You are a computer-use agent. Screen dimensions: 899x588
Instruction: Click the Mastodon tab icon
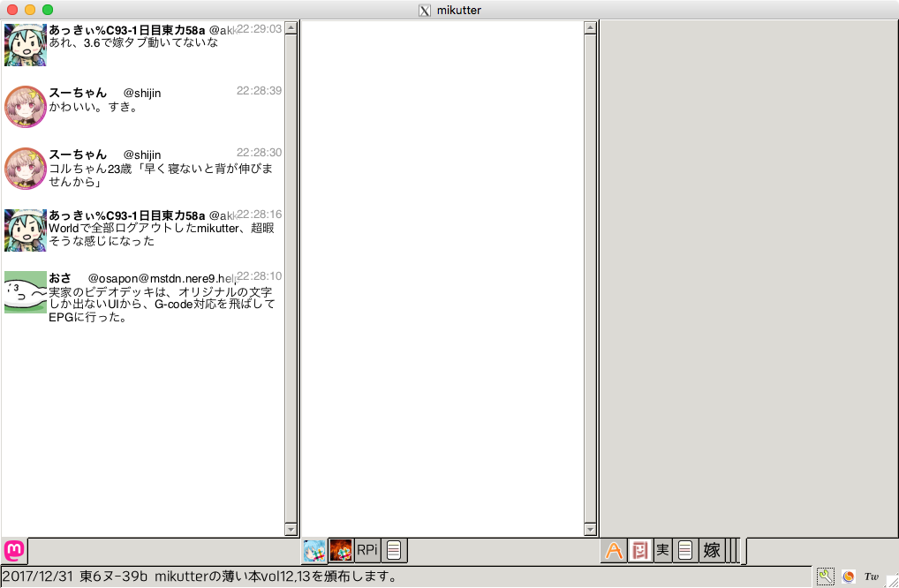[x=14, y=550]
